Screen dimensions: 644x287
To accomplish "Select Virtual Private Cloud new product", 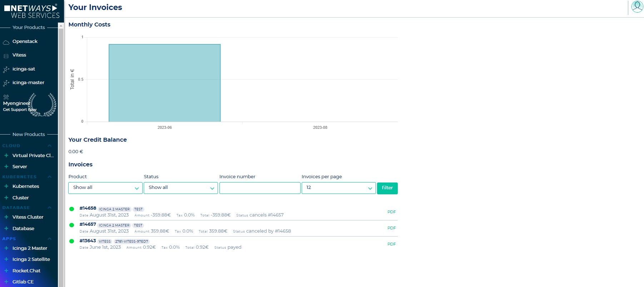I will (x=33, y=155).
